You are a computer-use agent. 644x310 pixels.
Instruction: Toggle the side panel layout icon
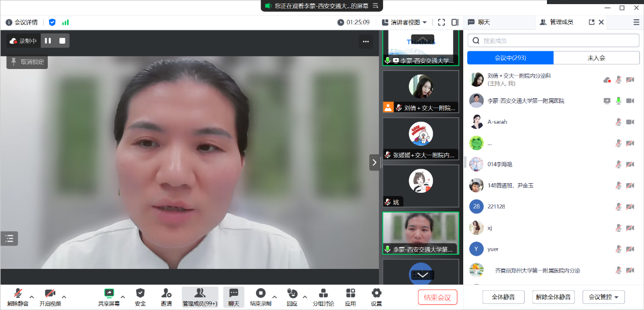455,22
